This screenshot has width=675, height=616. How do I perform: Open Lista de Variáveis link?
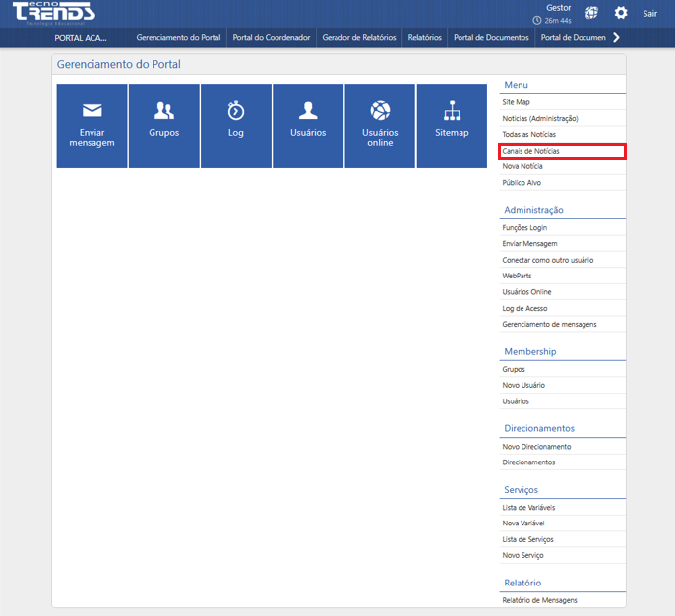pyautogui.click(x=528, y=507)
